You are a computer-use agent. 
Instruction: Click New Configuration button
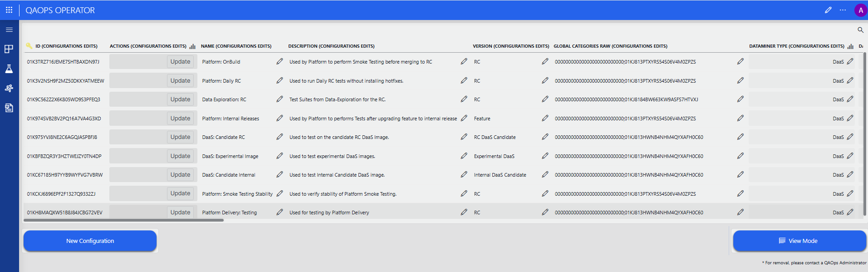90,241
